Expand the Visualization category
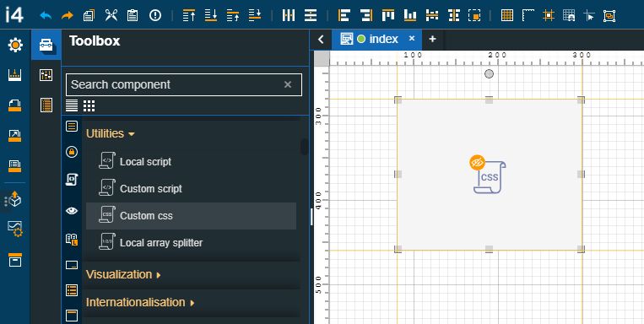The image size is (644, 324). [x=123, y=274]
